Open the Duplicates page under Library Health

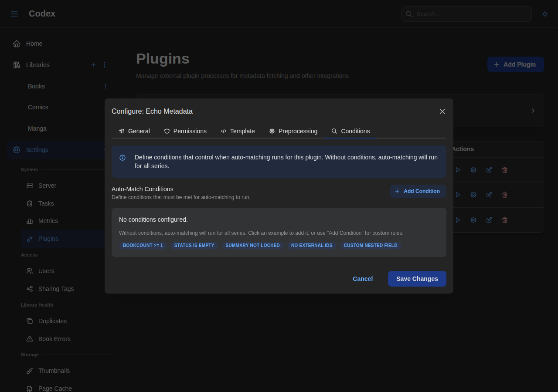(52, 321)
